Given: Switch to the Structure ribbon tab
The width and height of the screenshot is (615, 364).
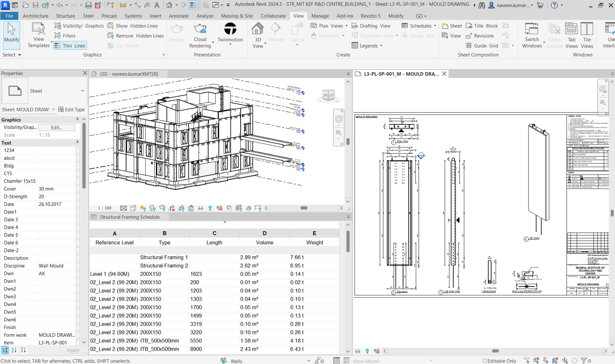Looking at the screenshot, I should (66, 16).
